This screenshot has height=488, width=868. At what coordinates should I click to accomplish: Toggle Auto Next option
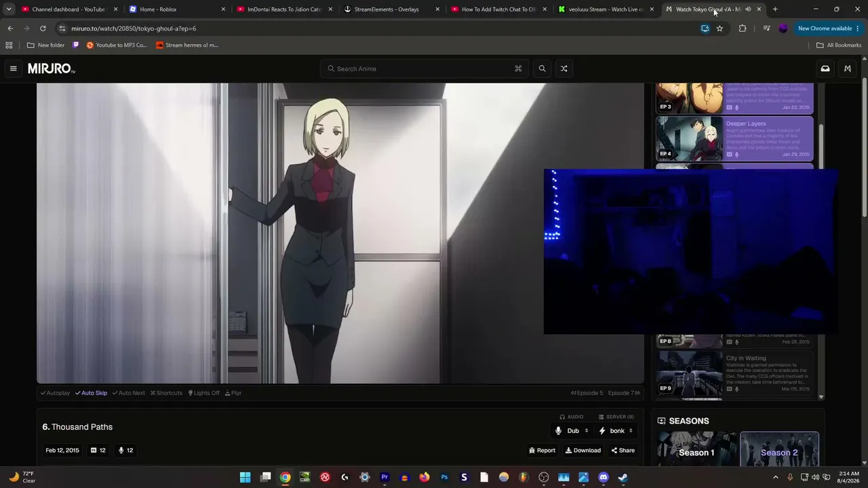click(x=128, y=393)
